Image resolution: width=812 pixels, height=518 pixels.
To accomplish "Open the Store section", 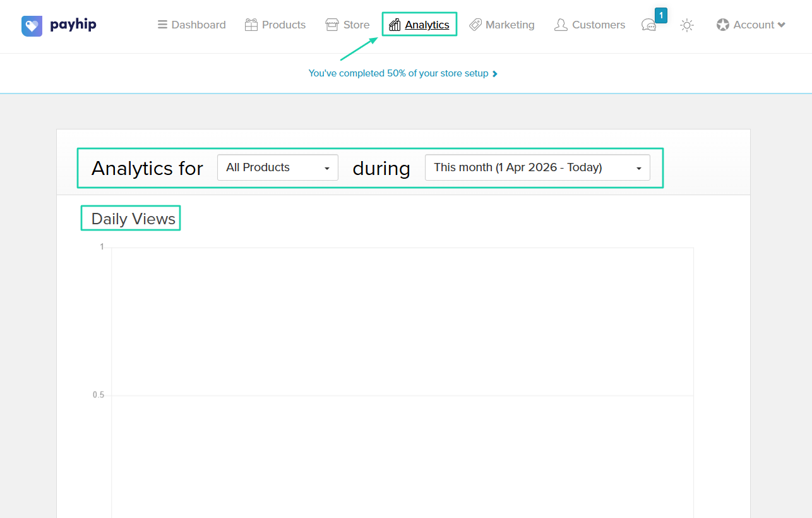I will click(347, 25).
